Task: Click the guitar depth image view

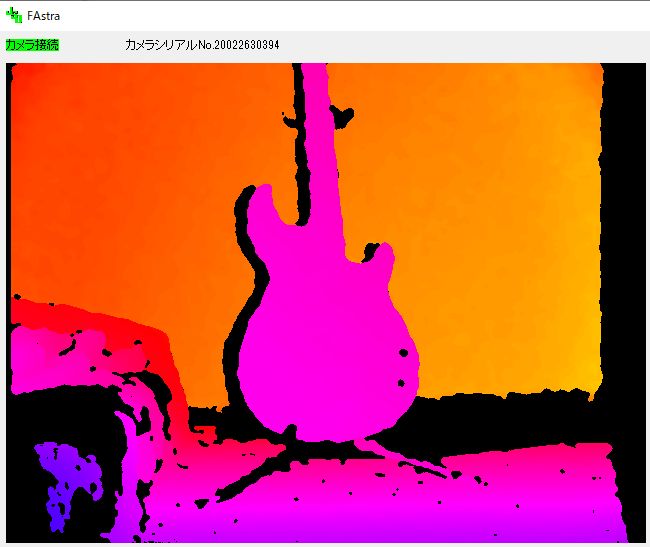Action: click(326, 303)
